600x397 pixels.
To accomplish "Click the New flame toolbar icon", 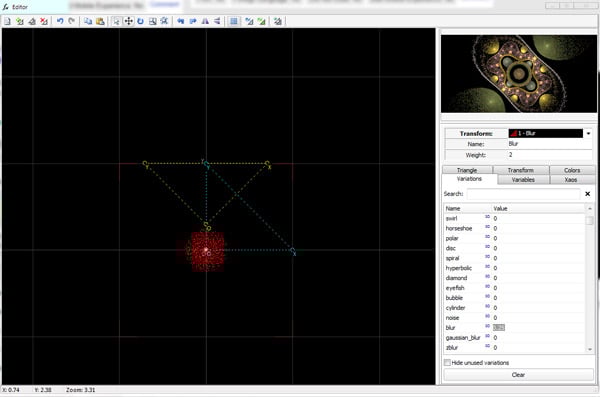I will (7, 21).
